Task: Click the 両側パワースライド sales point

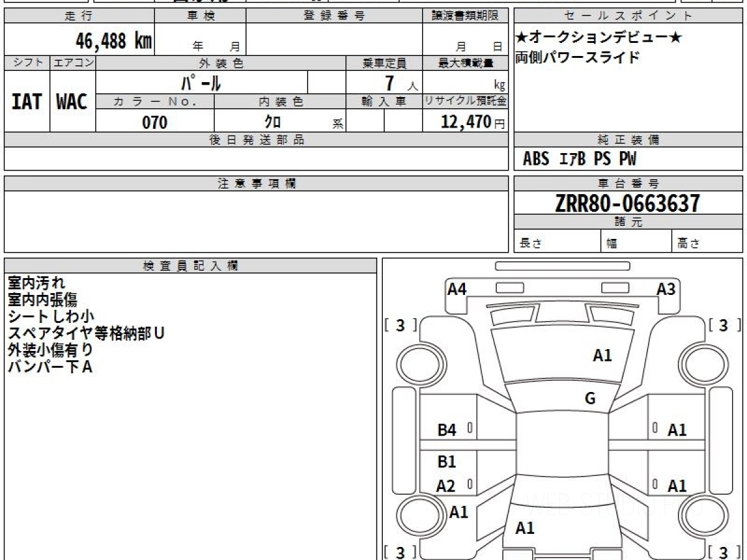Action: click(578, 57)
